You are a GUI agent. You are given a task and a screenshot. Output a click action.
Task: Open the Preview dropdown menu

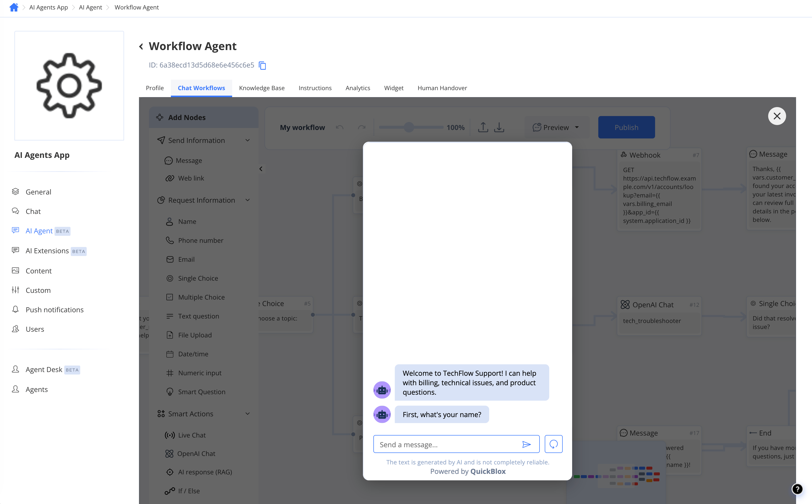(556, 127)
